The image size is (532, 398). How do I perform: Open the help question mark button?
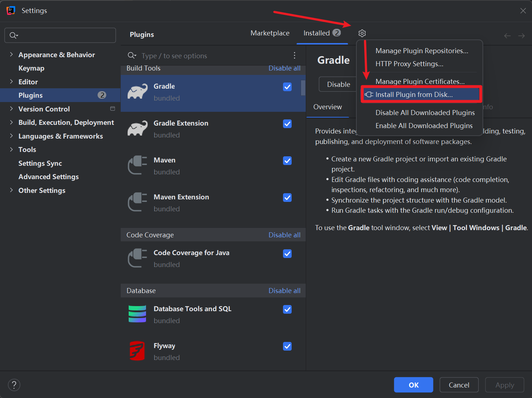(14, 385)
